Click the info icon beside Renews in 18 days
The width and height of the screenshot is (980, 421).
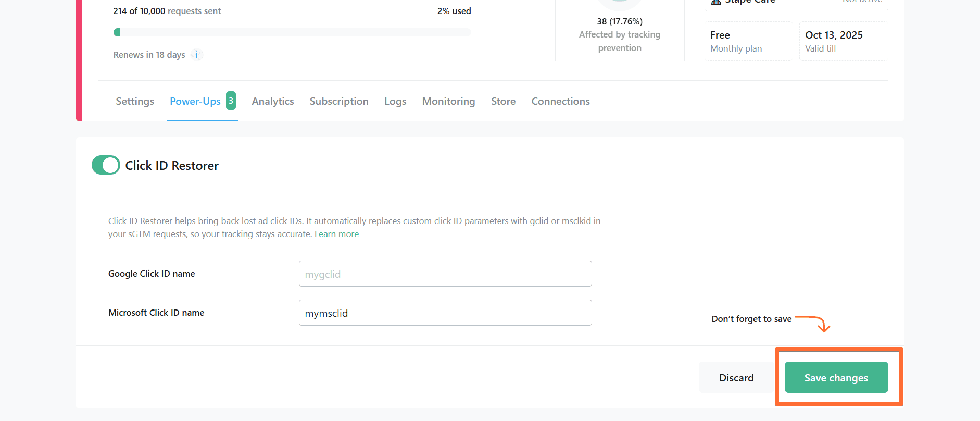click(x=197, y=55)
